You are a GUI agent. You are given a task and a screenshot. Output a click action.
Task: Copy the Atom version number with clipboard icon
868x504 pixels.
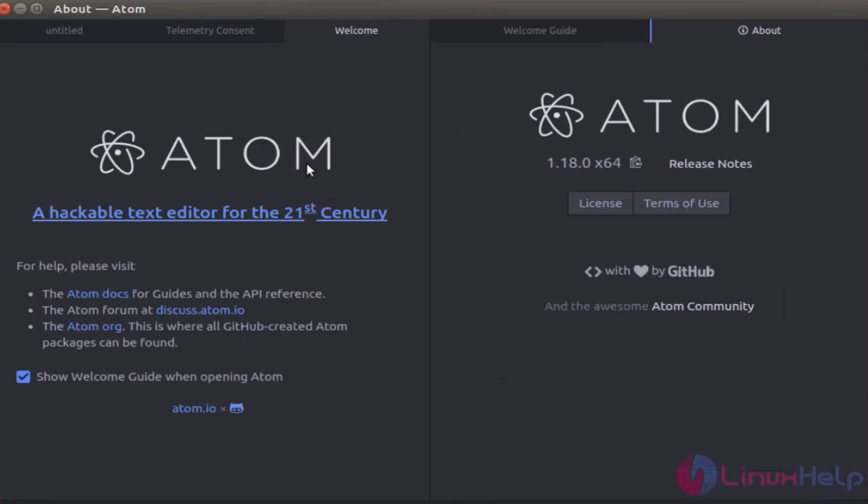pos(636,162)
